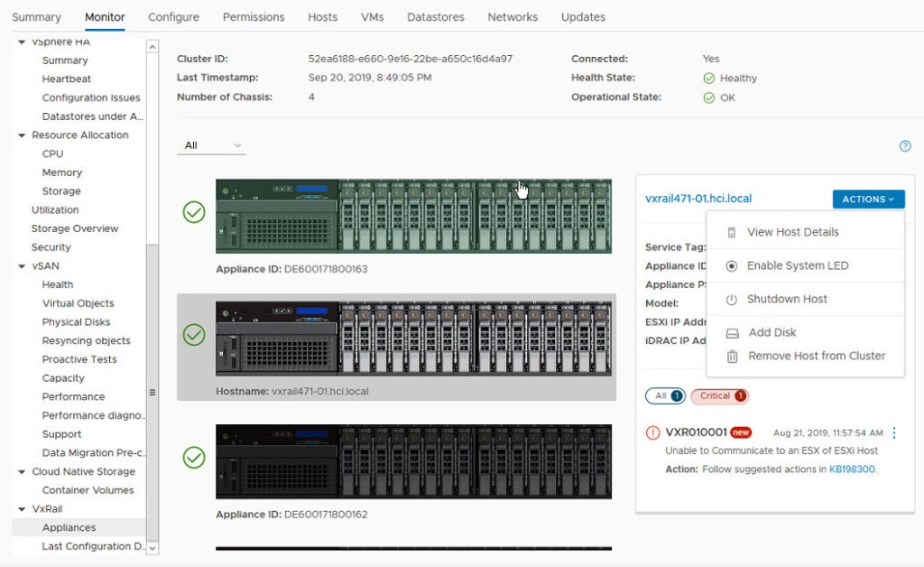
Task: Select the appliance DE600171800163 chassis image
Action: coord(413,217)
